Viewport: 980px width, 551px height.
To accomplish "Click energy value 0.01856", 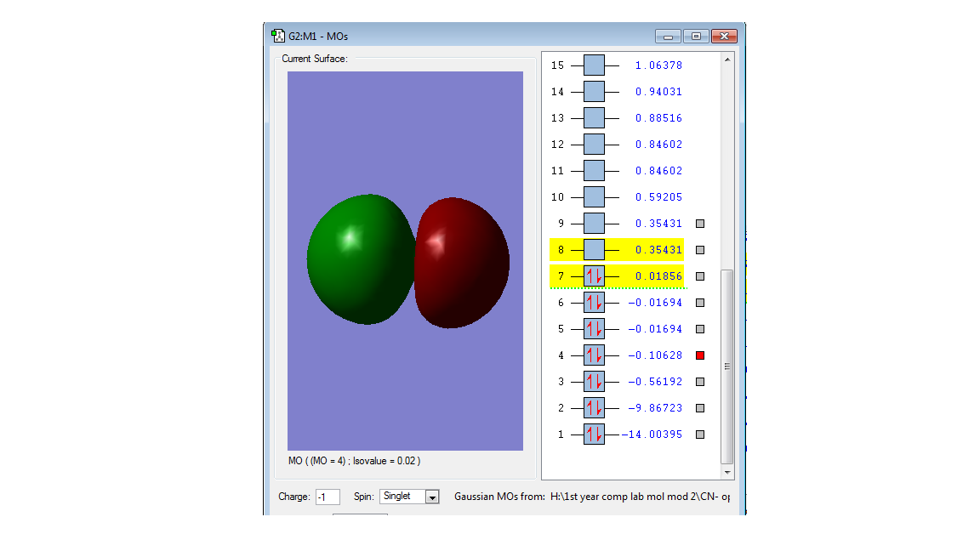I will coord(658,276).
